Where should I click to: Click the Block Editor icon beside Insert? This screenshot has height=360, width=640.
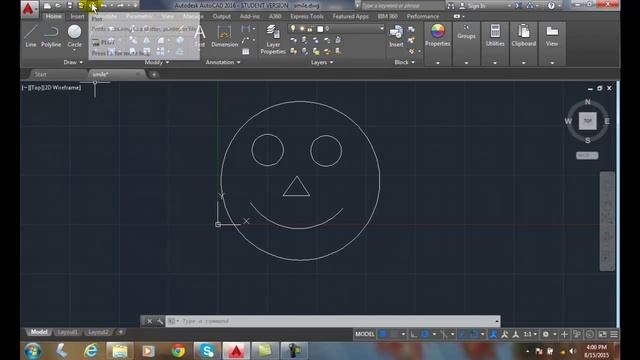pyautogui.click(x=411, y=40)
